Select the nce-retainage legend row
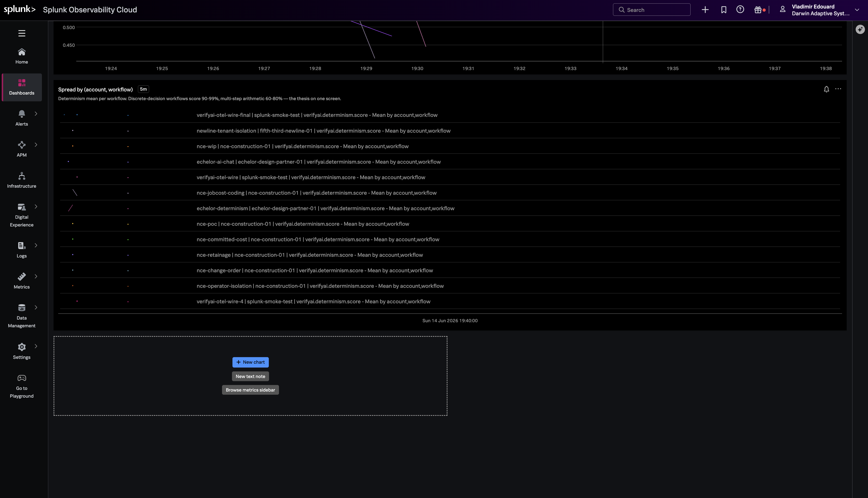Screen dimensions: 868x498 pos(450,255)
